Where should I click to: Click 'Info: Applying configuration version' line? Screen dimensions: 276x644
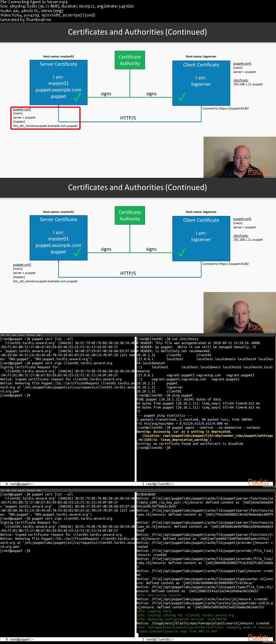click(182, 619)
